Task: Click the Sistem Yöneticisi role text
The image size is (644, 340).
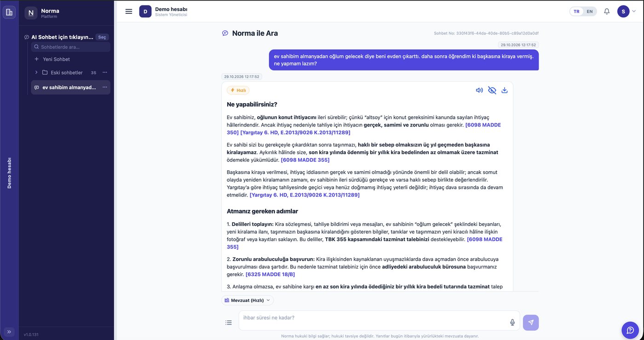Action: (x=171, y=15)
